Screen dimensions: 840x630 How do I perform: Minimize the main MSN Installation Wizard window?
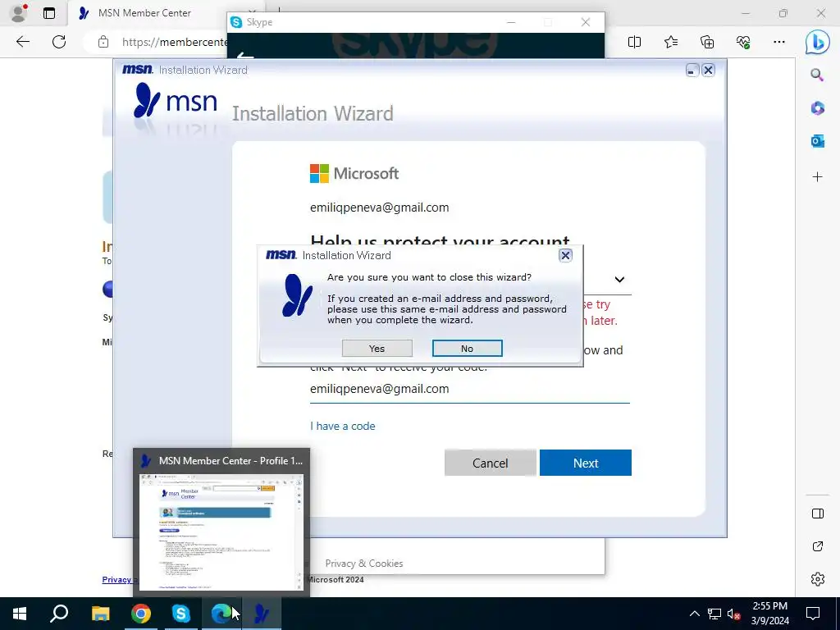click(x=692, y=71)
